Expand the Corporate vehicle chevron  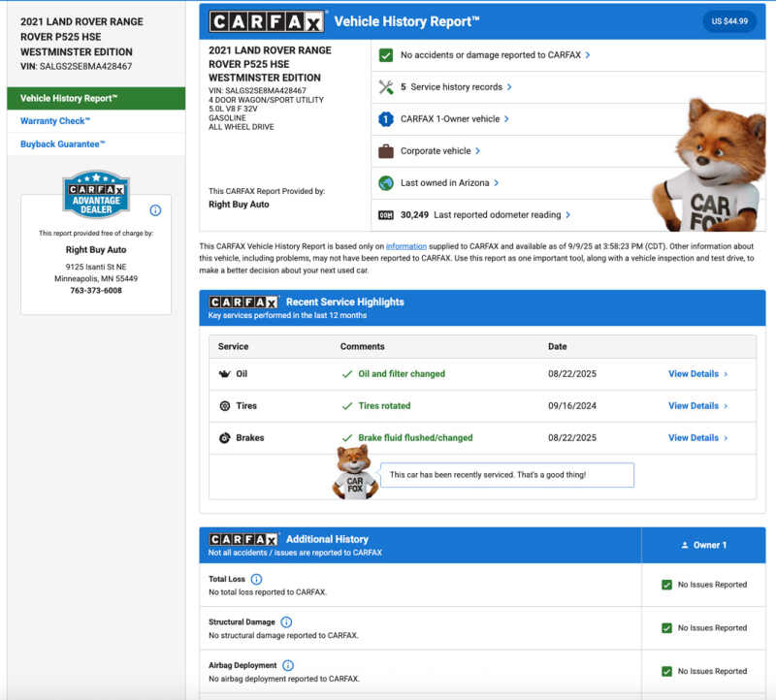click(477, 151)
